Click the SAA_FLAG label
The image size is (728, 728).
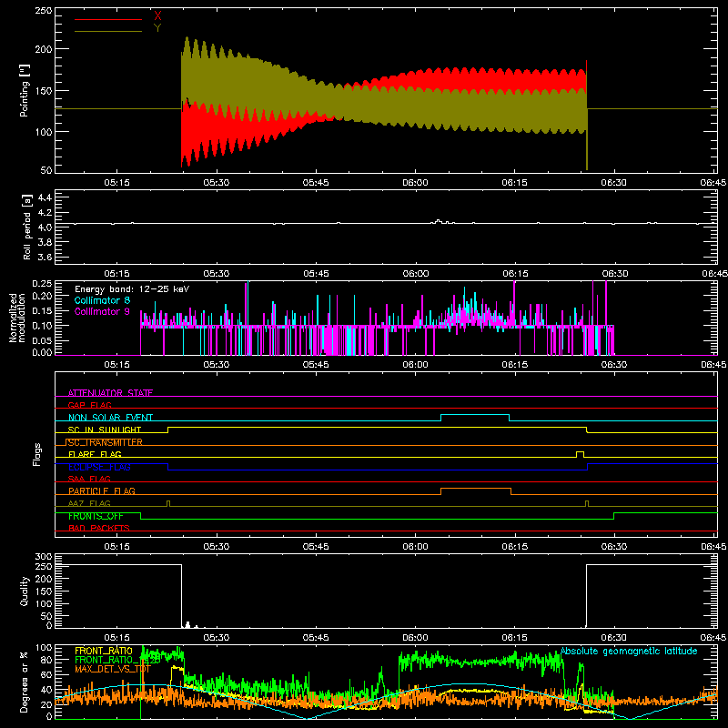coord(89,479)
